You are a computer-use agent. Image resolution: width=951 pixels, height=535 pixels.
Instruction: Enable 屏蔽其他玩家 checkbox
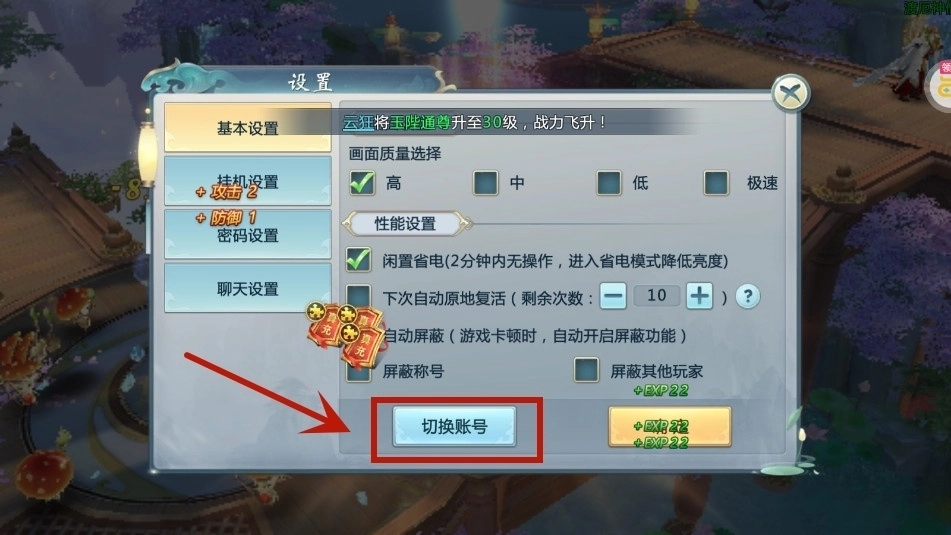point(586,370)
